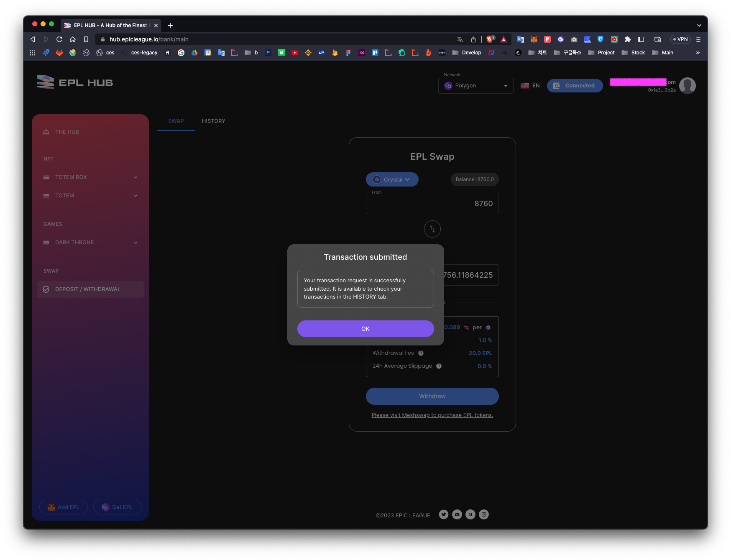Select DEPOSIT / WITHDRAWAL in the sidebar

90,289
